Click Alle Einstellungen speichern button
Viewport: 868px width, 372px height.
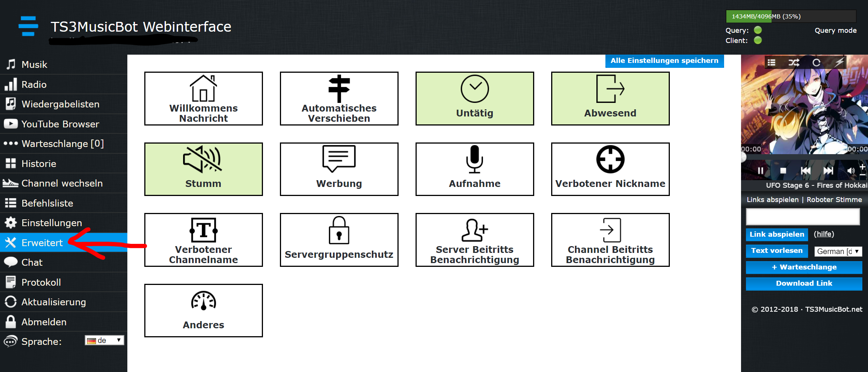(x=665, y=61)
